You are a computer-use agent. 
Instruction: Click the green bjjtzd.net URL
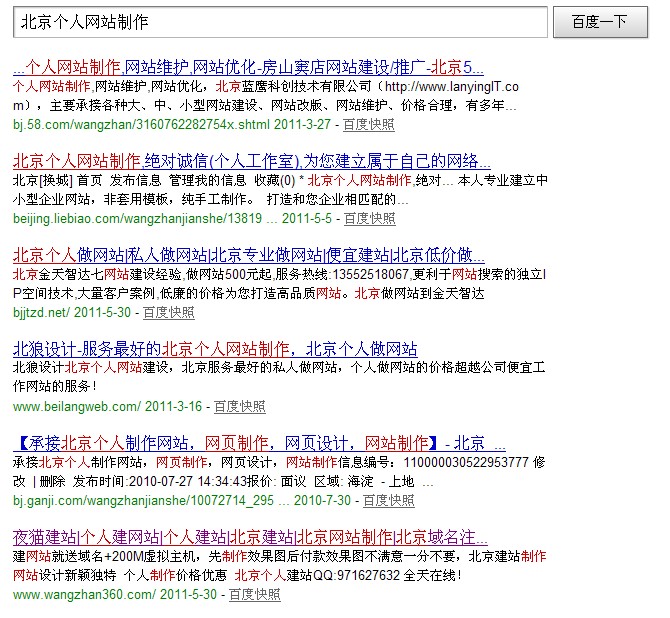pos(41,312)
